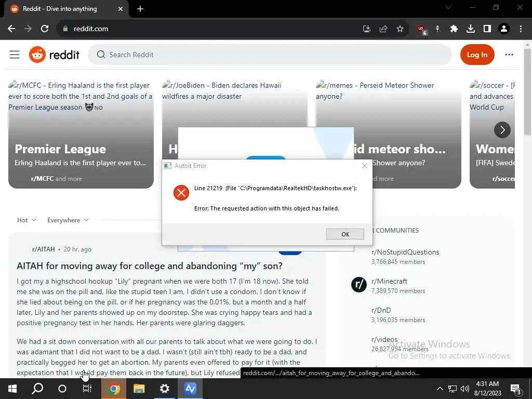Open File Explorer from the taskbar
Screen dimensions: 532x399
pyautogui.click(x=139, y=389)
